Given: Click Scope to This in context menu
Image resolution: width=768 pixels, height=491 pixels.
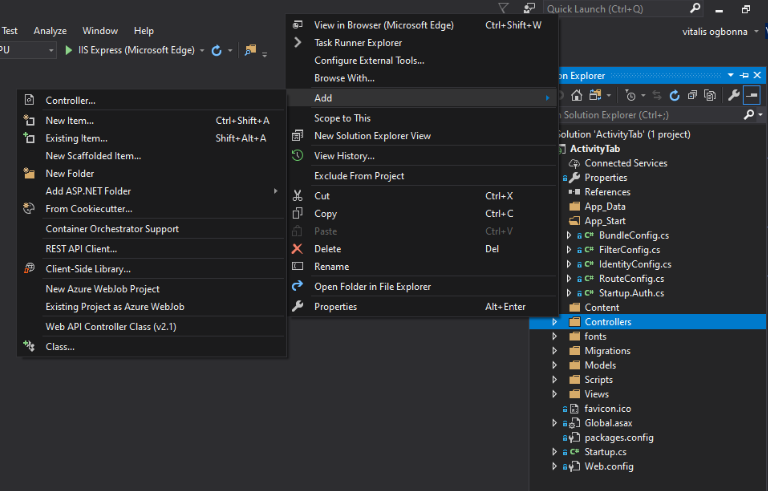Looking at the screenshot, I should coord(422,118).
